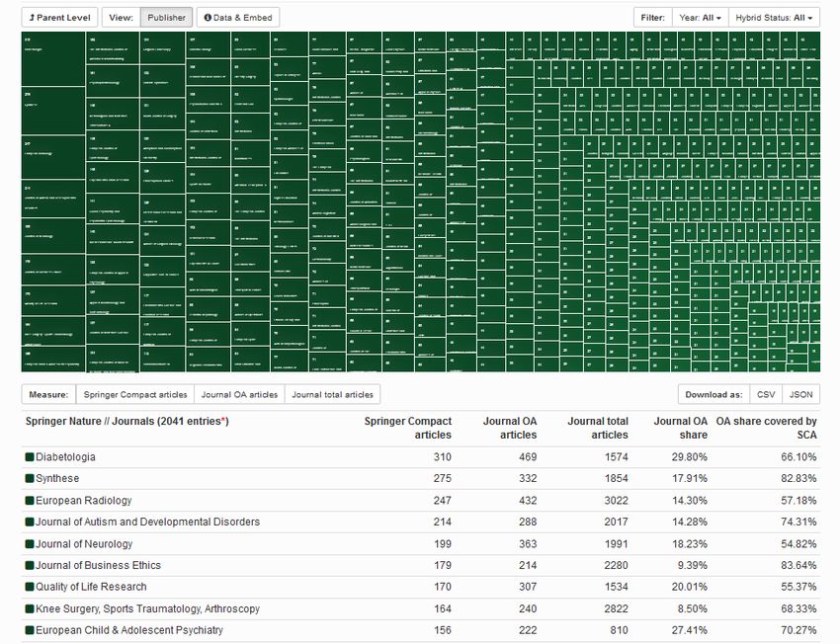Click the swatch beside European Child & Adolescent Psychiatry
840x644 pixels.
click(x=30, y=630)
